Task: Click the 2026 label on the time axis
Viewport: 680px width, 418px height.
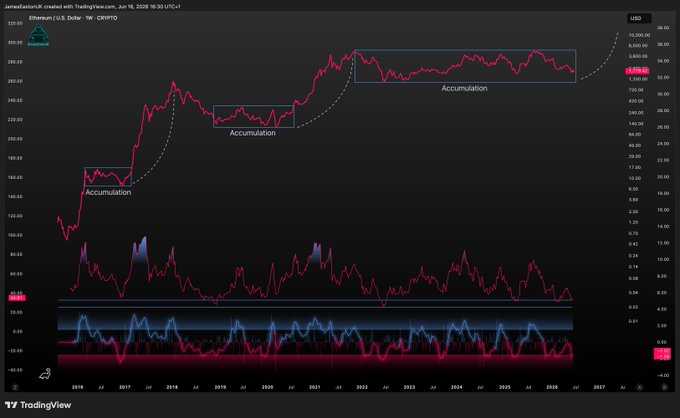Action: (x=552, y=387)
